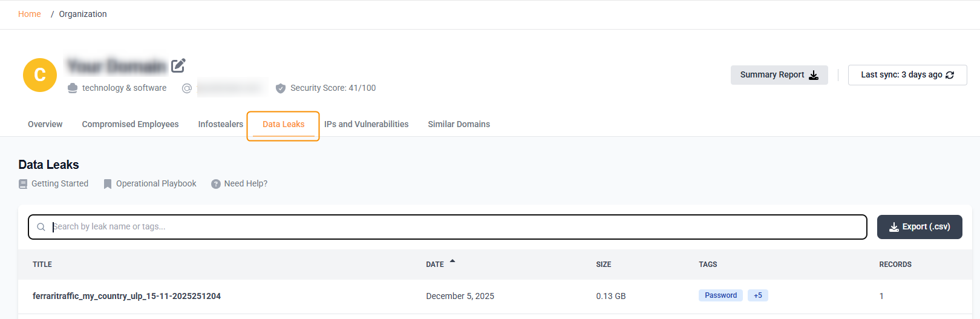Go to the Infostealers tab
The height and width of the screenshot is (319, 980).
[220, 124]
